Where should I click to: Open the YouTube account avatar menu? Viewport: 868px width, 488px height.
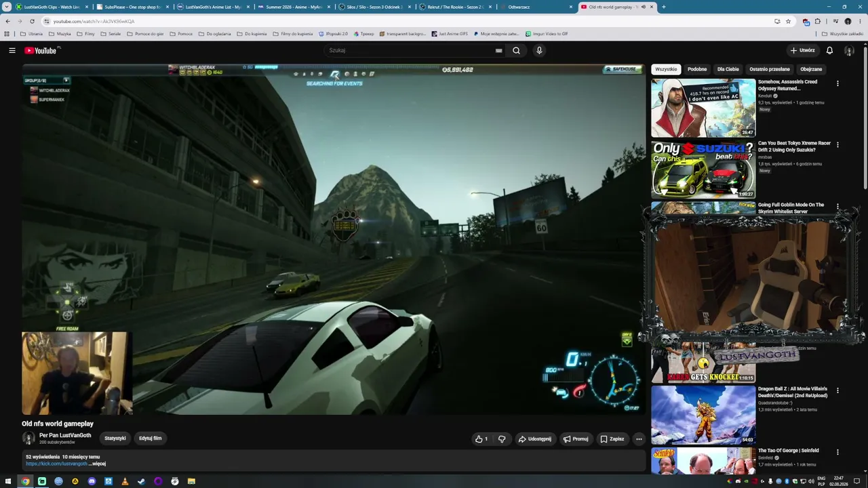point(849,50)
